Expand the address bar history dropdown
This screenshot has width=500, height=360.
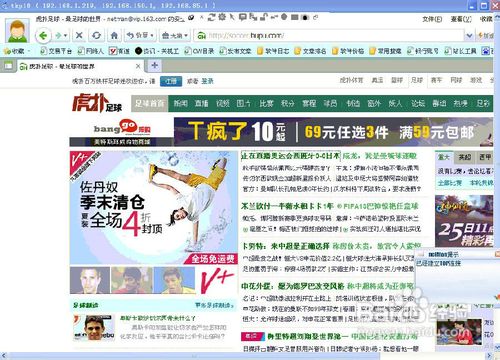click(469, 35)
